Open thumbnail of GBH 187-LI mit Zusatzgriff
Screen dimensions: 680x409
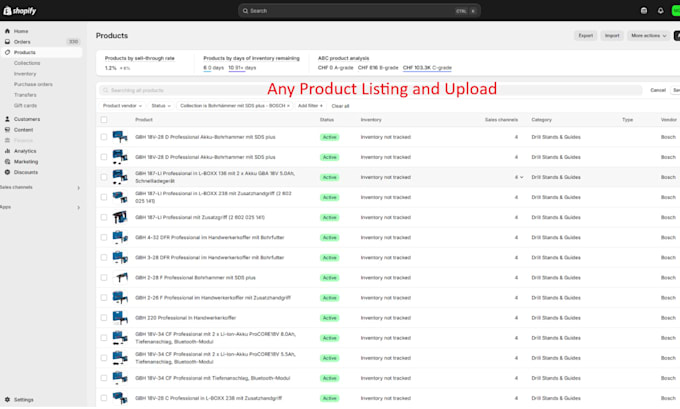click(x=120, y=217)
